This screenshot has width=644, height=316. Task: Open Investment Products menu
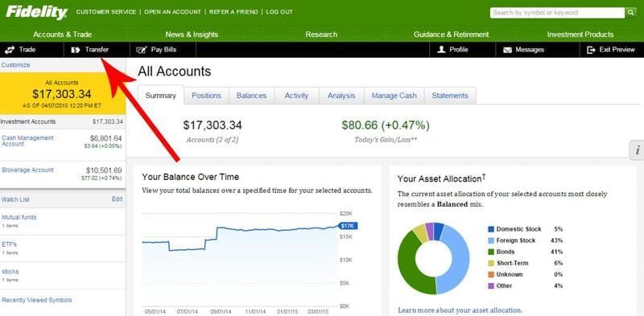click(x=580, y=35)
